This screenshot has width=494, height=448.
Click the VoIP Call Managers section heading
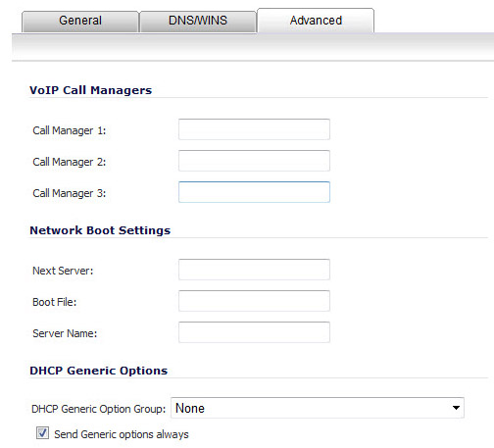pos(91,90)
